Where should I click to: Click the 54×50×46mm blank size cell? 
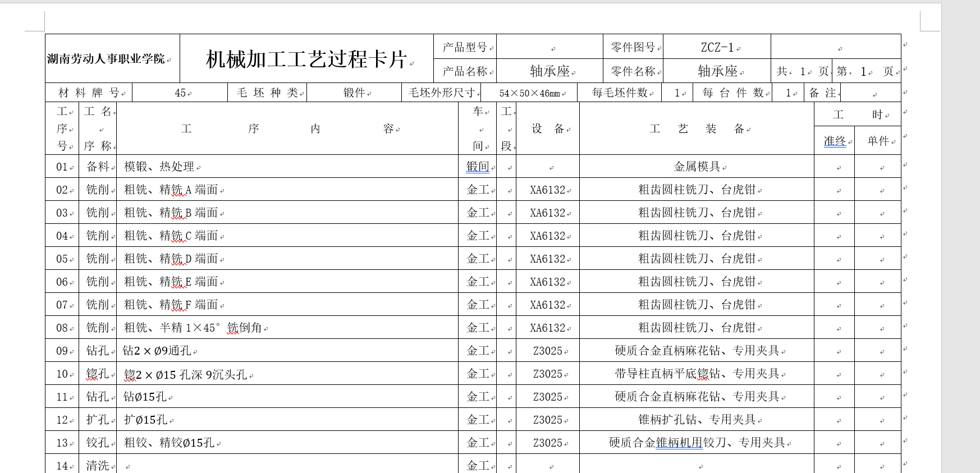532,93
